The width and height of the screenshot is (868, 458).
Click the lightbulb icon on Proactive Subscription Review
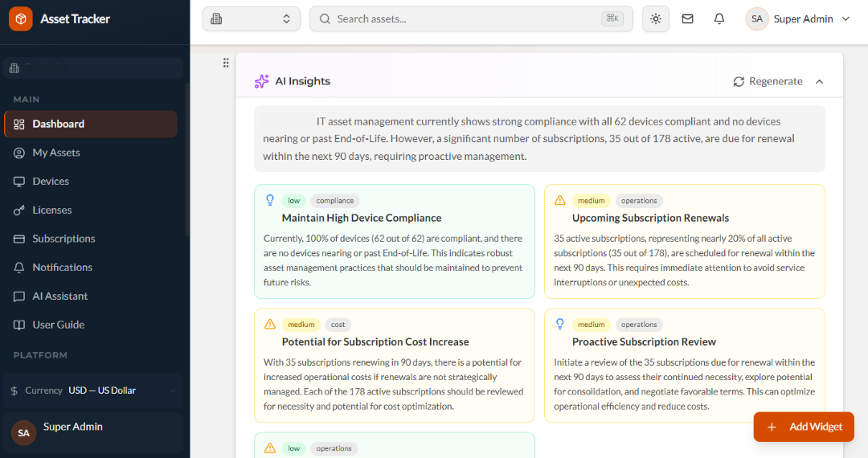click(559, 324)
